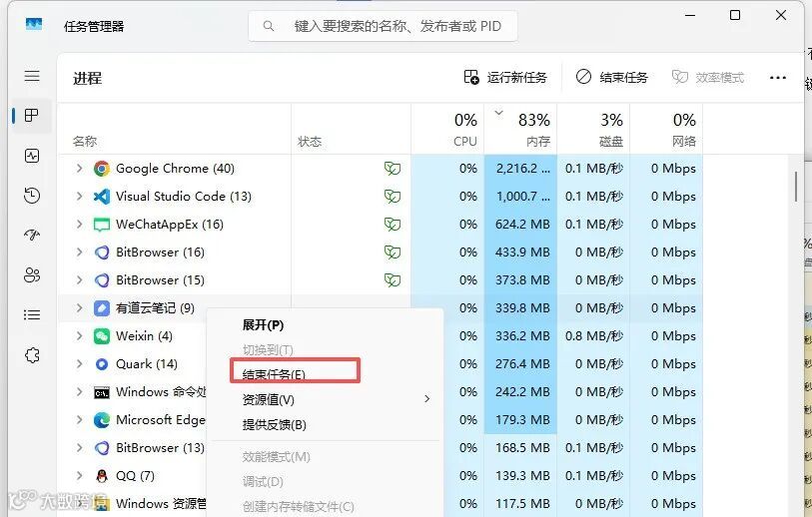The height and width of the screenshot is (517, 812).
Task: Choose 结束任务(E) in the context menu
Action: (x=274, y=374)
